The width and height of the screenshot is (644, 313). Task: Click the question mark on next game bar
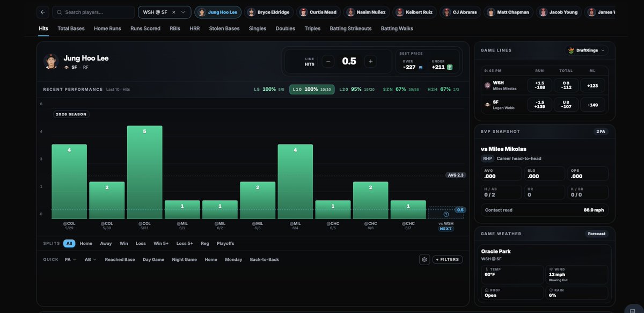tap(446, 214)
